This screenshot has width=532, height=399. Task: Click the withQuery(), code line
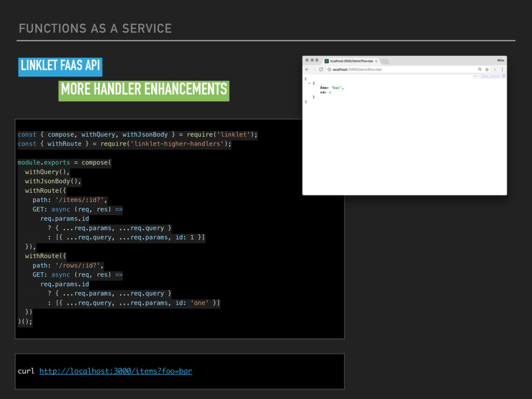pyautogui.click(x=47, y=172)
